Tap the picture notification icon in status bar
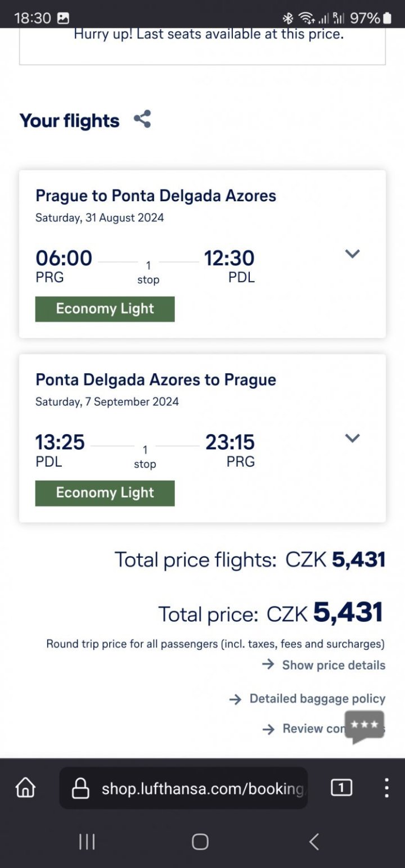405x868 pixels. (64, 18)
